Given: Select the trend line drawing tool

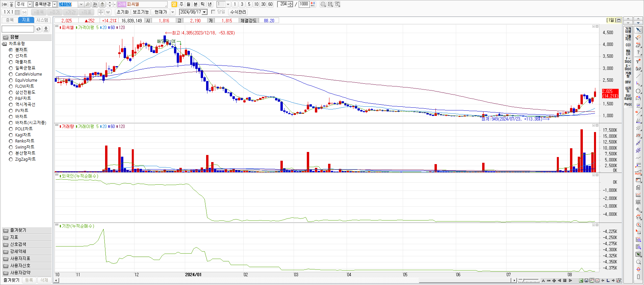Looking at the screenshot, I should 638,76.
